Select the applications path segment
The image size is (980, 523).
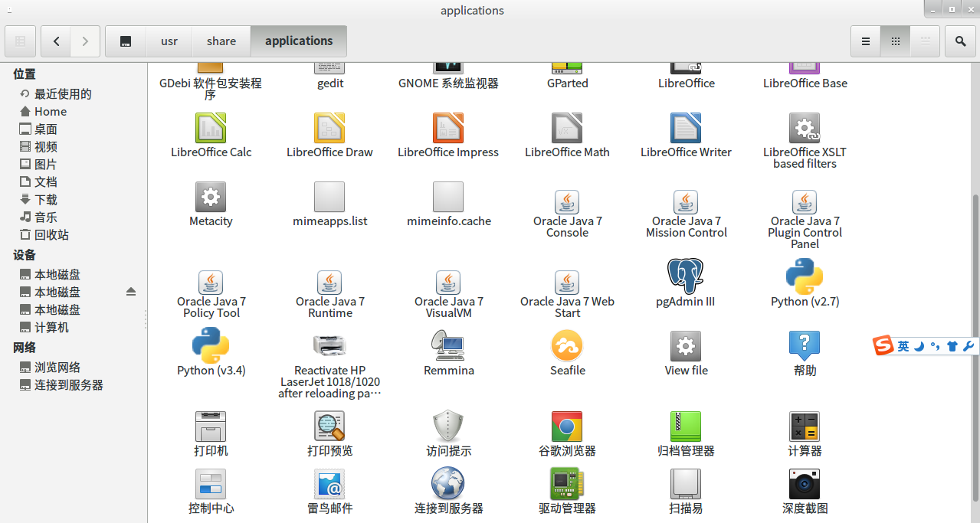[299, 41]
